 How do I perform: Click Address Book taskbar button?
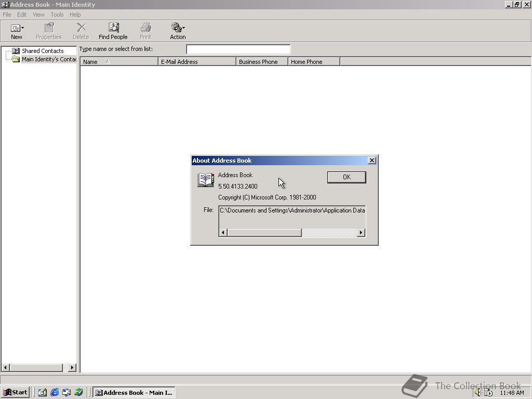(x=135, y=393)
